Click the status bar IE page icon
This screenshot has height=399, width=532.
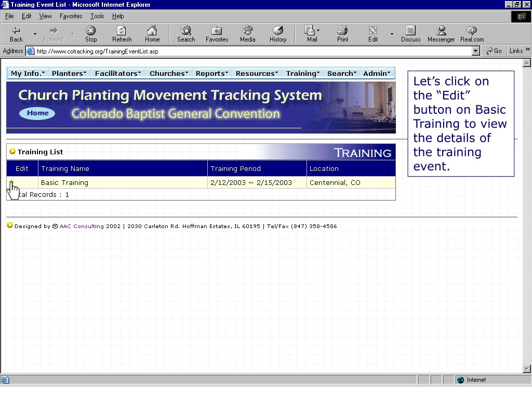tap(5, 380)
